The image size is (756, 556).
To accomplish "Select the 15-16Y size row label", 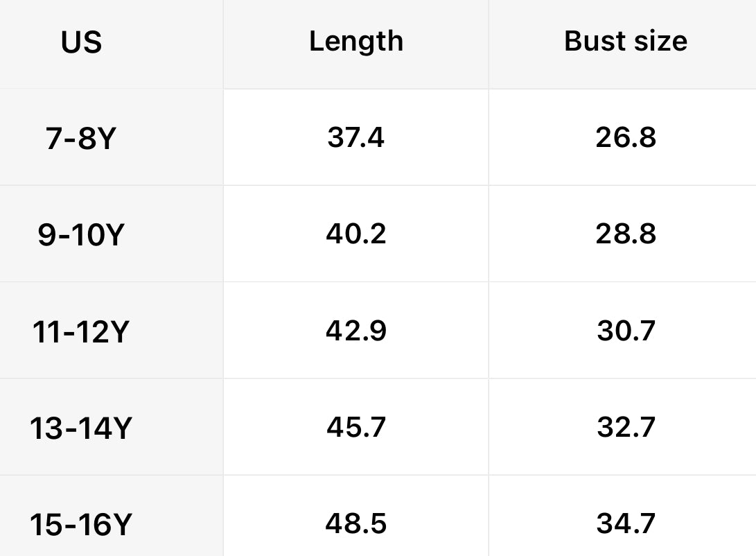I will 81,525.
